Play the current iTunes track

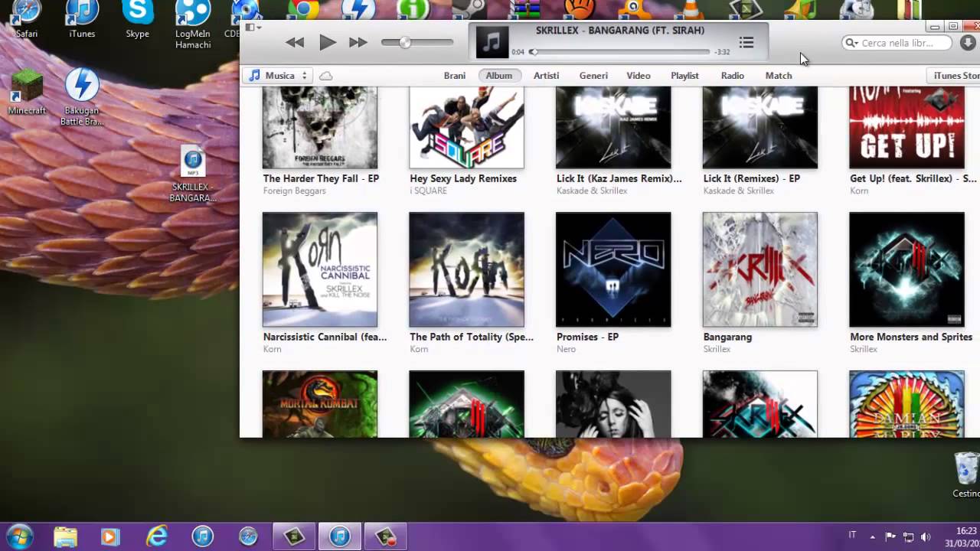tap(328, 43)
